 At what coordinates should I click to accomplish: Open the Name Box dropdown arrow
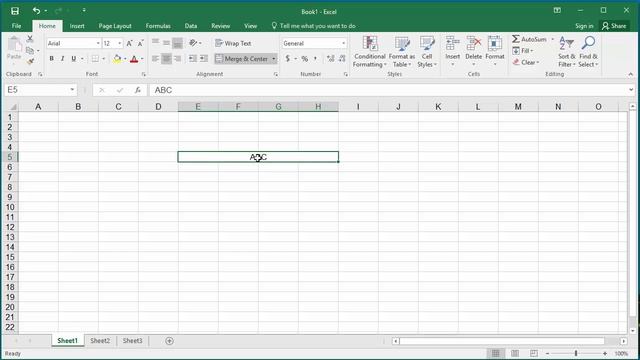click(72, 90)
